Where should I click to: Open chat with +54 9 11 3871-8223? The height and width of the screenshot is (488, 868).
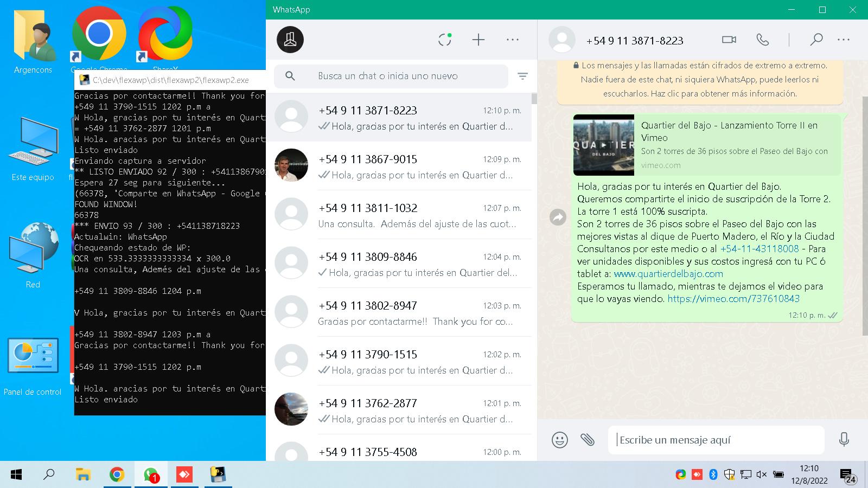point(399,117)
